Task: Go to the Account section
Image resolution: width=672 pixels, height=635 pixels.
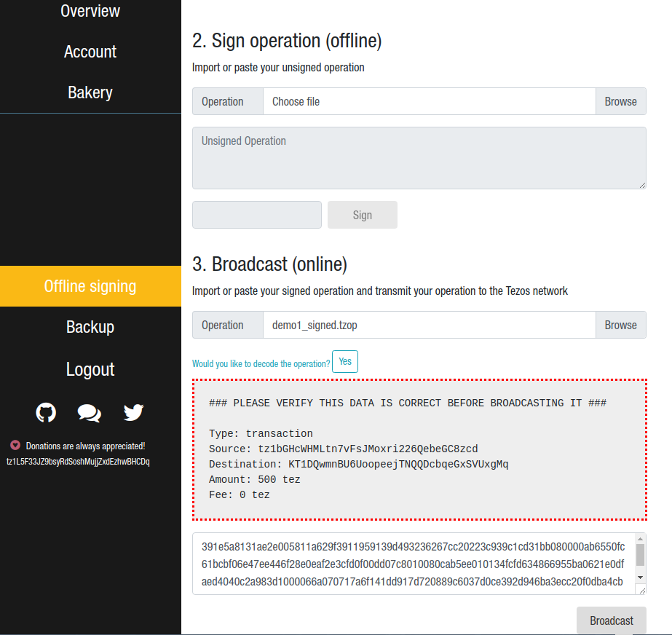Action: coord(90,52)
